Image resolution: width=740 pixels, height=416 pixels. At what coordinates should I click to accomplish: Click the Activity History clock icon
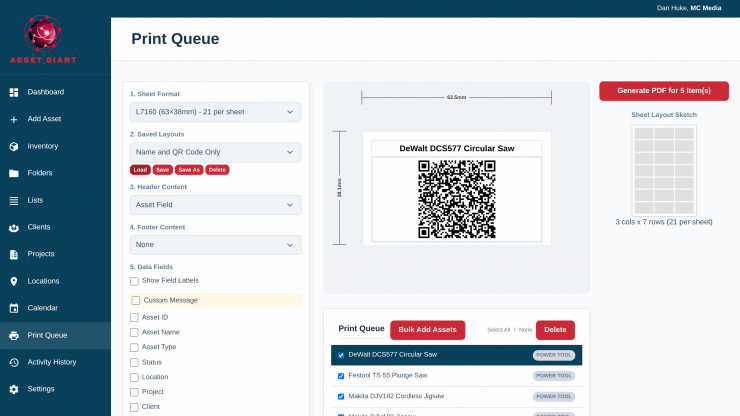pyautogui.click(x=14, y=362)
